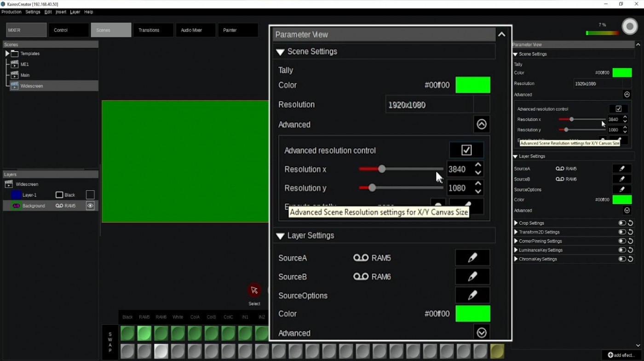Click the Resolution x slider in the right-side panel
This screenshot has height=361, width=644.
[582, 119]
